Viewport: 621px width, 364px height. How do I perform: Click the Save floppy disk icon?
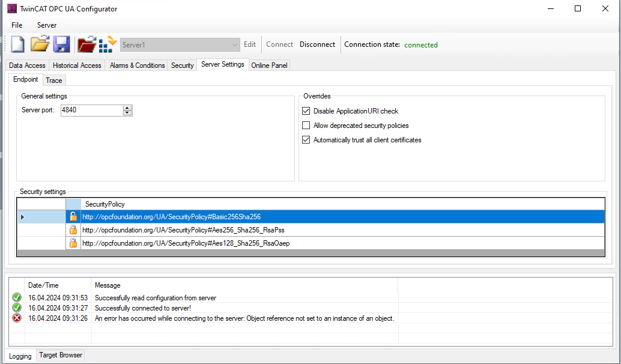pos(61,44)
